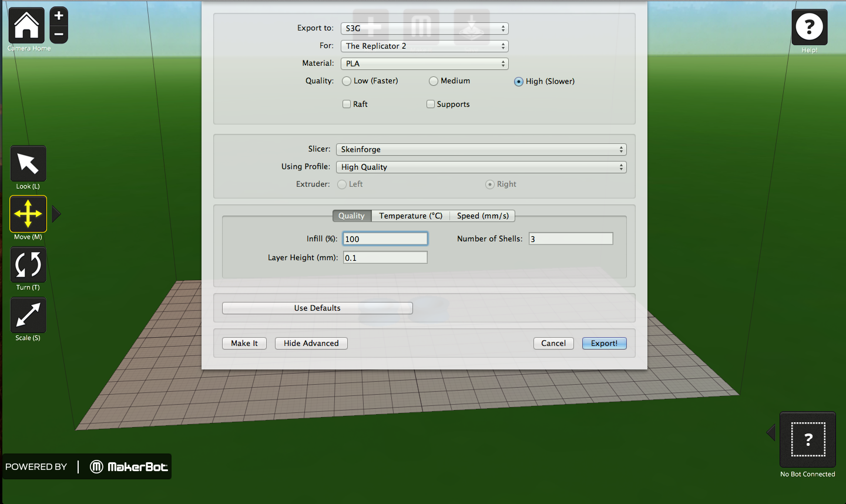Image resolution: width=846 pixels, height=504 pixels.
Task: Expand the bot status panel arrow
Action: [x=771, y=433]
